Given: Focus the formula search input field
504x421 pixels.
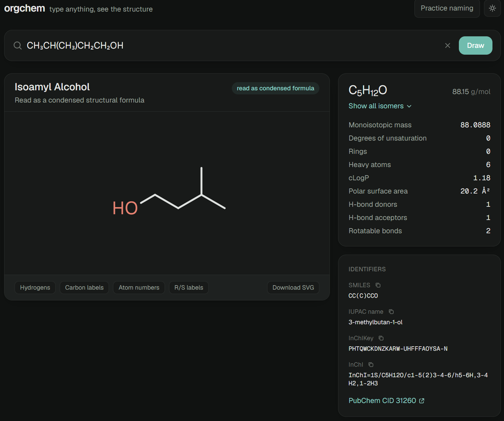Looking at the screenshot, I should click(232, 45).
